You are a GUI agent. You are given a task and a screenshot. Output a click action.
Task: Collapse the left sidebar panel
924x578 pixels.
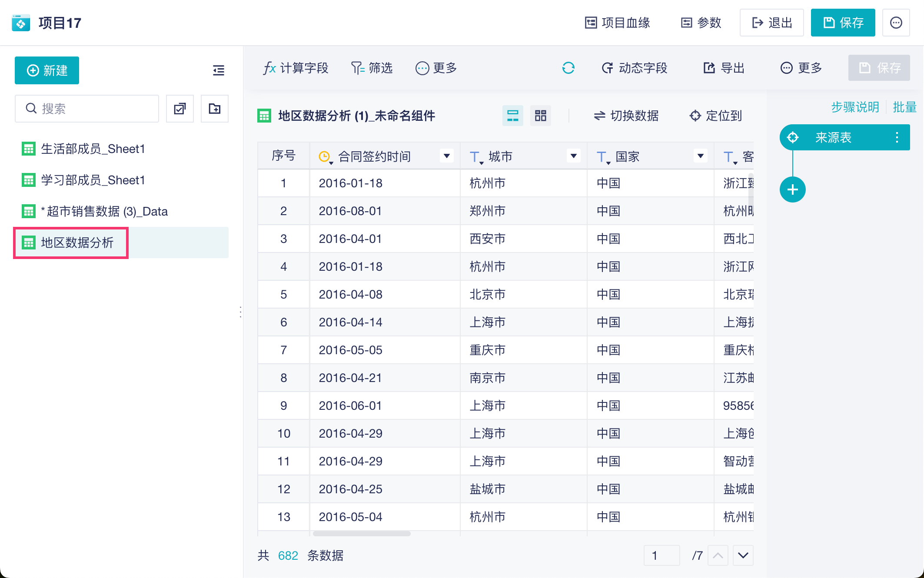(x=218, y=70)
